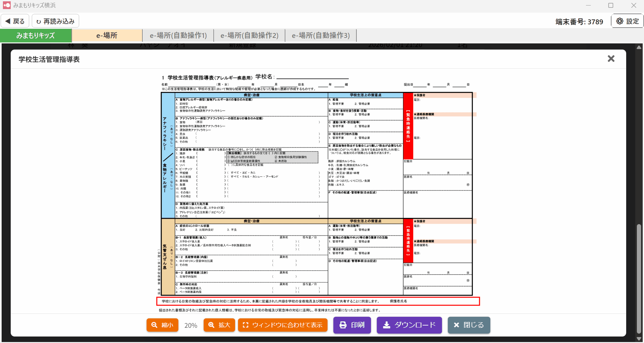644x343 pixels.
Task: Click the vertical scrollbar thumb
Action: [639, 279]
